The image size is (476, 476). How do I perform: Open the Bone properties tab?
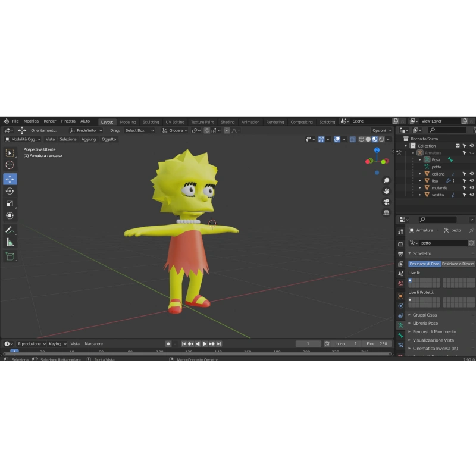[400, 336]
